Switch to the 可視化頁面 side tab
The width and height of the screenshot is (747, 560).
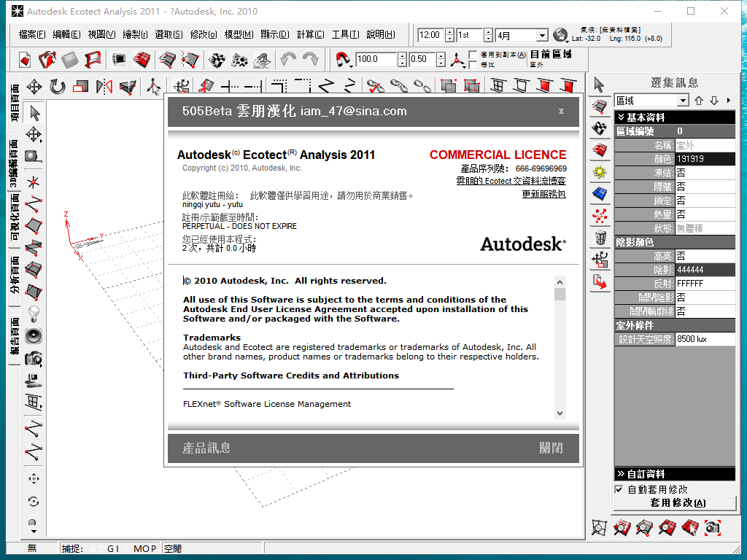click(15, 217)
